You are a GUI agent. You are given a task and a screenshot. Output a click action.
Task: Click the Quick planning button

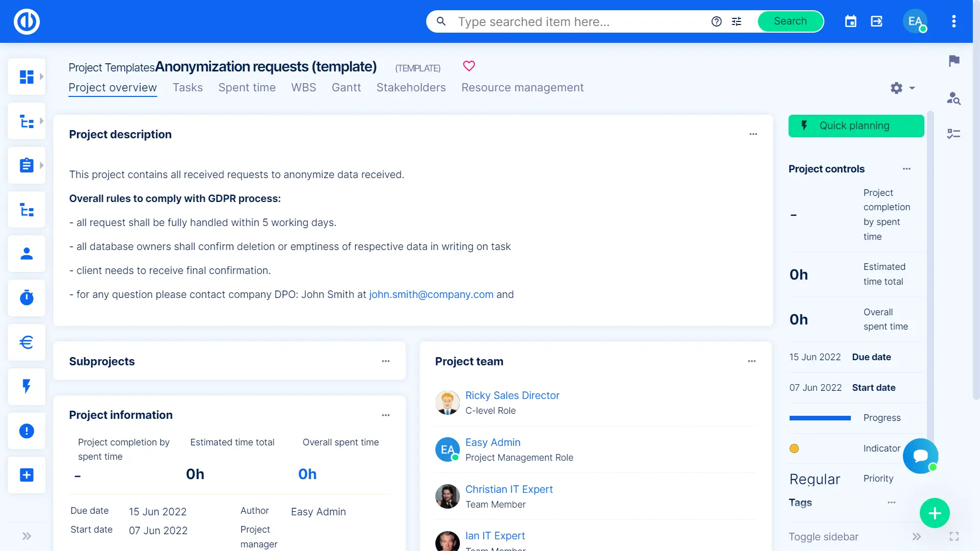point(856,126)
